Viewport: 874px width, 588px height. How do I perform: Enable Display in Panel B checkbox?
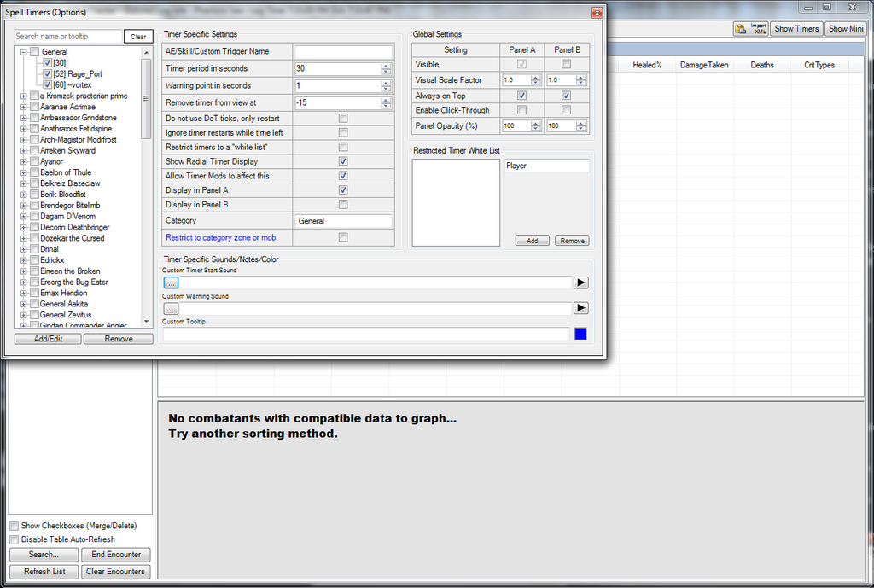point(343,205)
